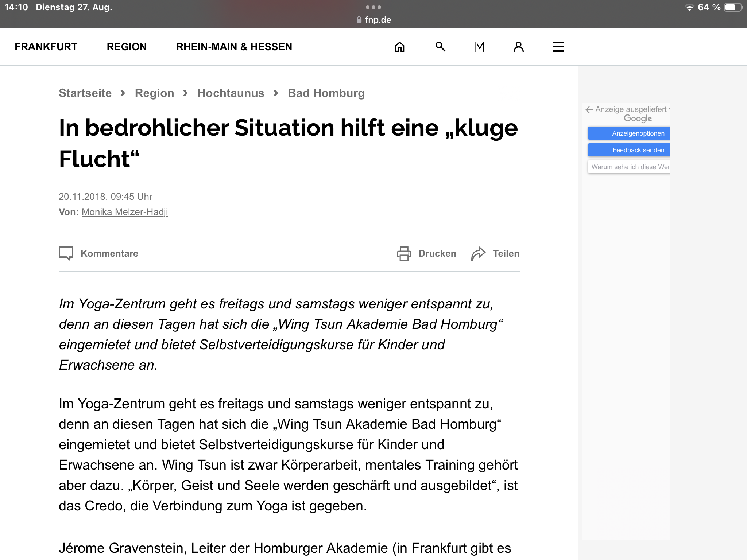This screenshot has height=560, width=747.
Task: Click the M logo icon in header
Action: click(x=480, y=47)
